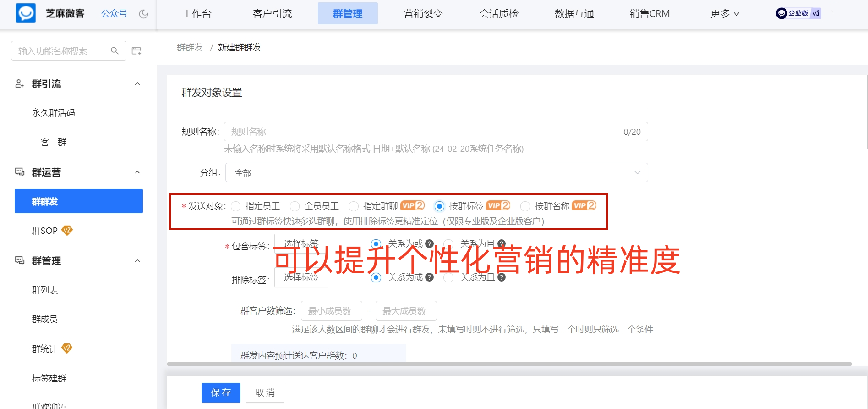Click the 群运营 section icon
This screenshot has height=409, width=868.
click(20, 172)
